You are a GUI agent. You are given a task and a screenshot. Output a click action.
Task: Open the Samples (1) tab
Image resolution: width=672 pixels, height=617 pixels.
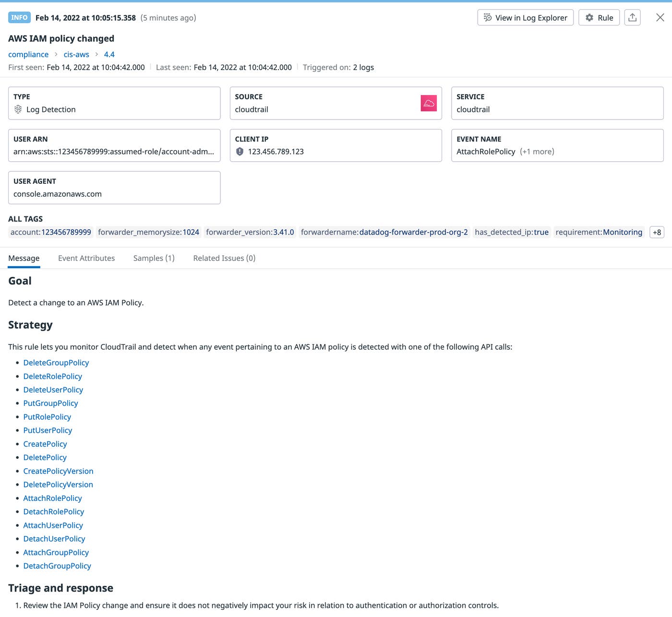tap(154, 258)
